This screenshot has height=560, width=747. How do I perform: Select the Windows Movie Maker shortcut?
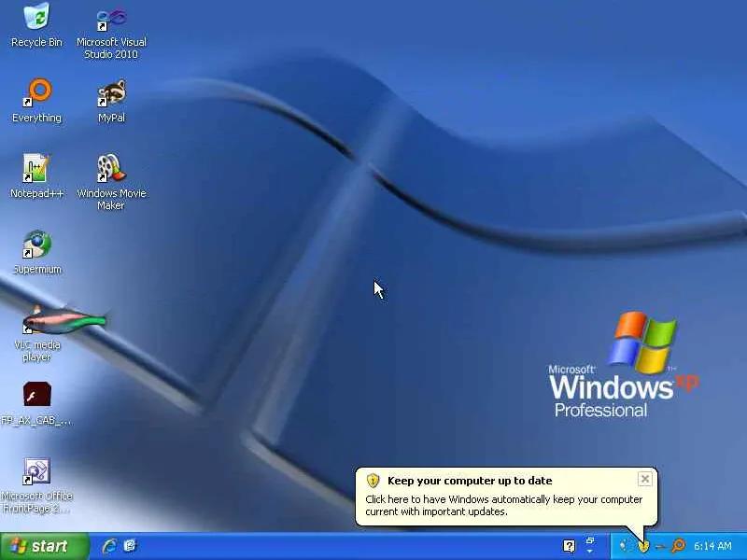[x=111, y=182]
